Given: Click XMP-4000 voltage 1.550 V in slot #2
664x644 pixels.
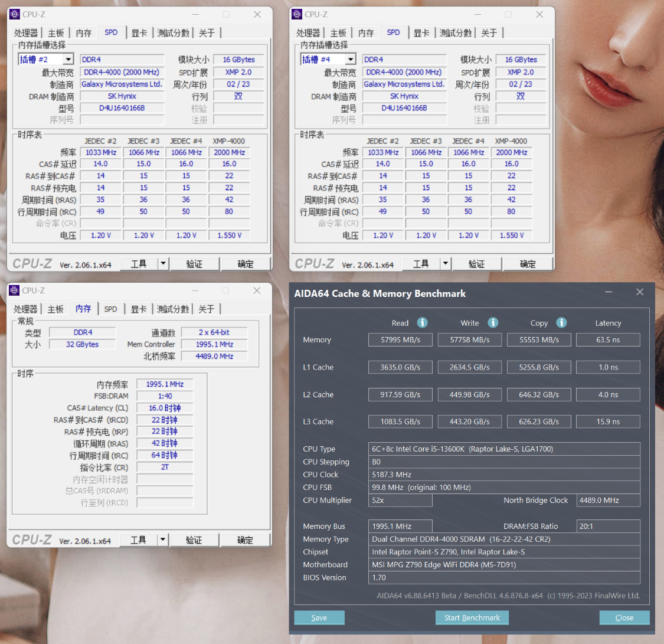Looking at the screenshot, I should tap(229, 235).
